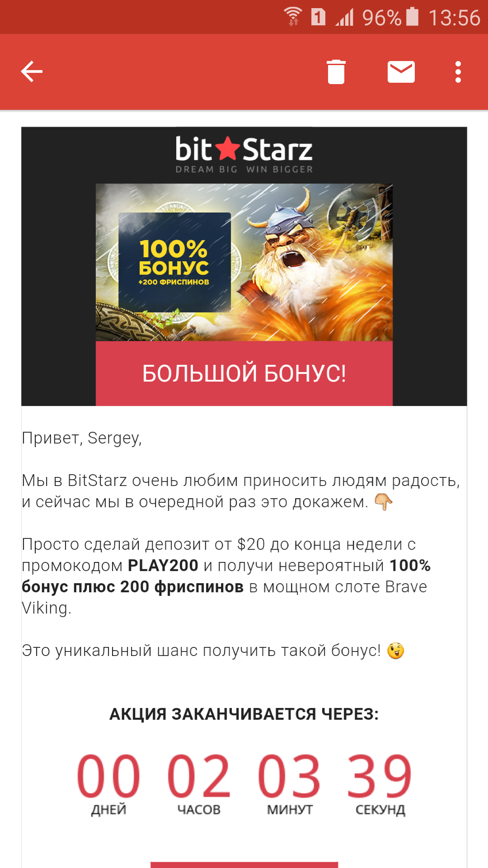The image size is (488, 868).
Task: Mark email as unread envelope icon
Action: (401, 72)
